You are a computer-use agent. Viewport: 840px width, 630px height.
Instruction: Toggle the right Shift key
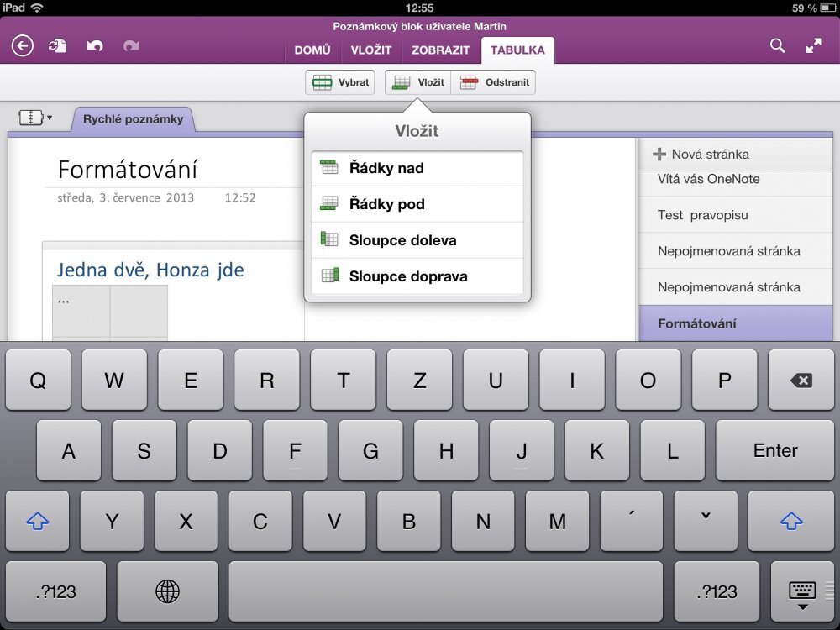coord(790,521)
